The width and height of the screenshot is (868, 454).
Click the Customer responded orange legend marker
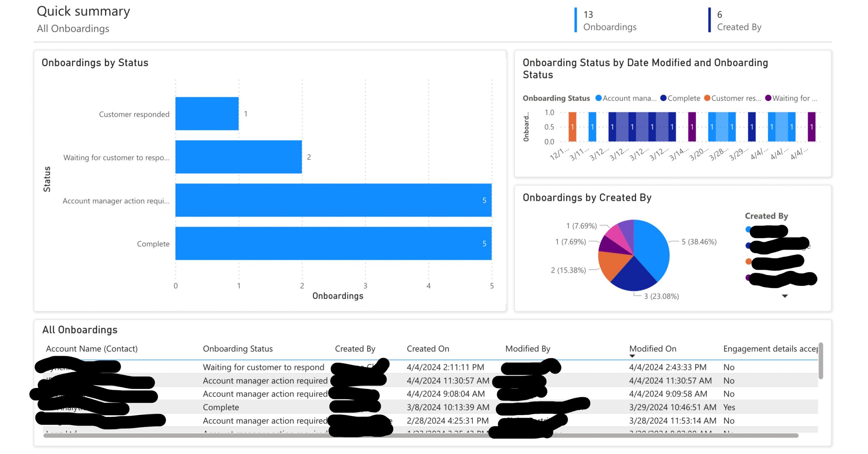pyautogui.click(x=707, y=98)
